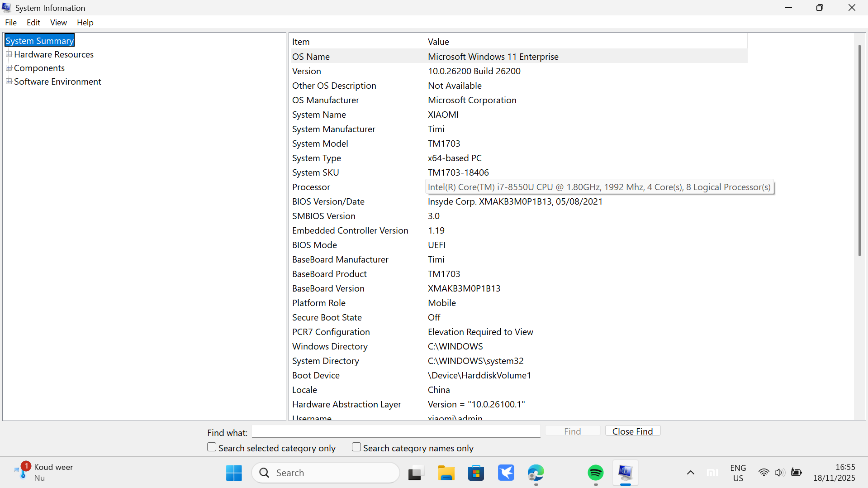Open Task View on the taskbar
This screenshot has height=488, width=868.
pos(416,473)
